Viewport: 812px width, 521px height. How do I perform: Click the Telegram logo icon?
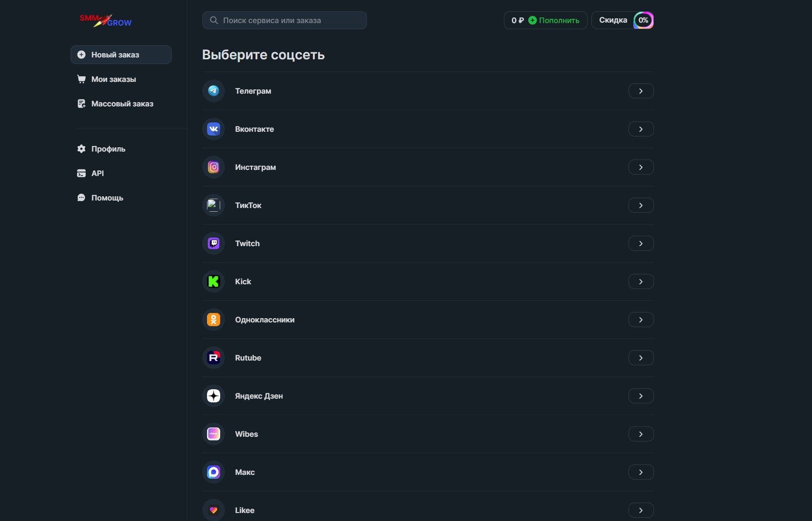click(x=214, y=91)
